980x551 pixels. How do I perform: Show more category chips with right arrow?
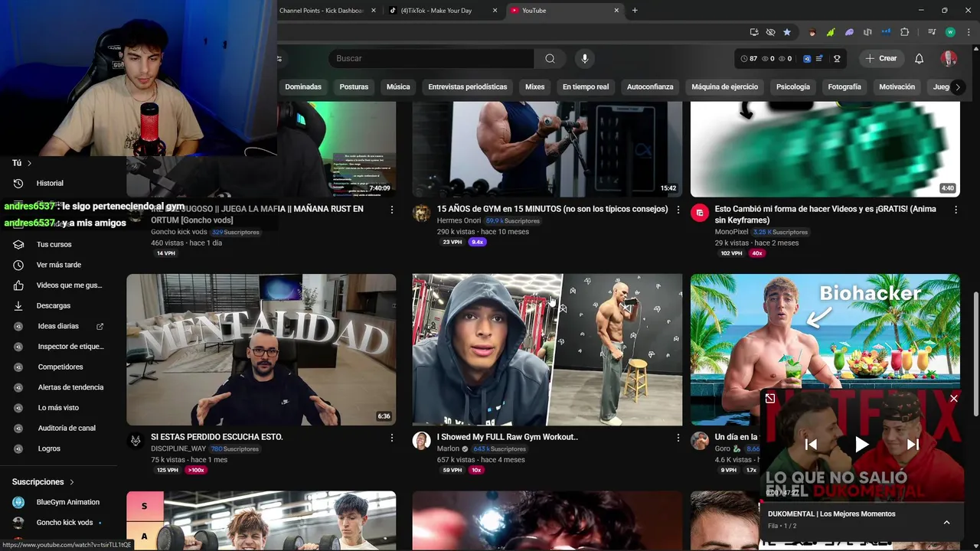pyautogui.click(x=957, y=87)
